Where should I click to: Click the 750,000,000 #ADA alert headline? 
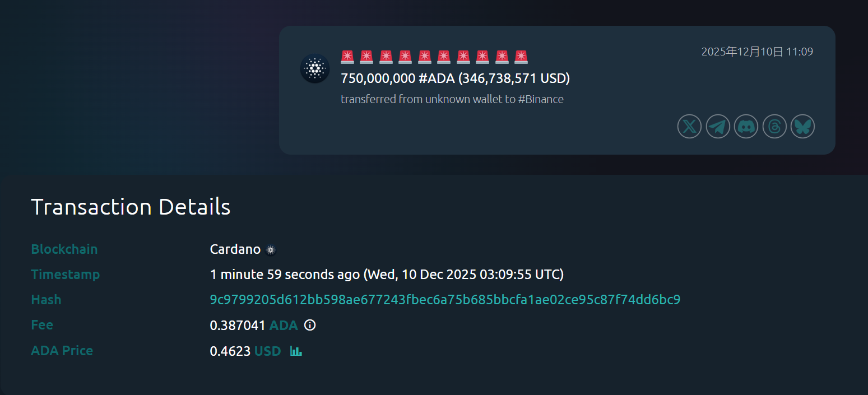tap(455, 78)
